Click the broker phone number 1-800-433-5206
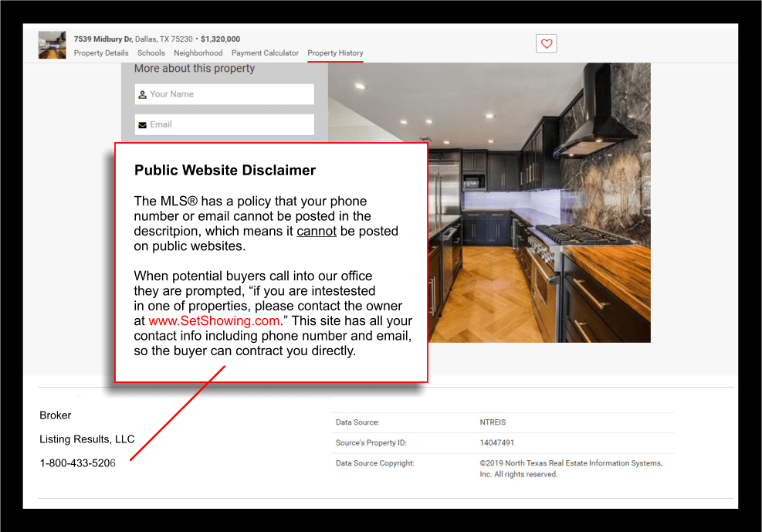 point(76,463)
